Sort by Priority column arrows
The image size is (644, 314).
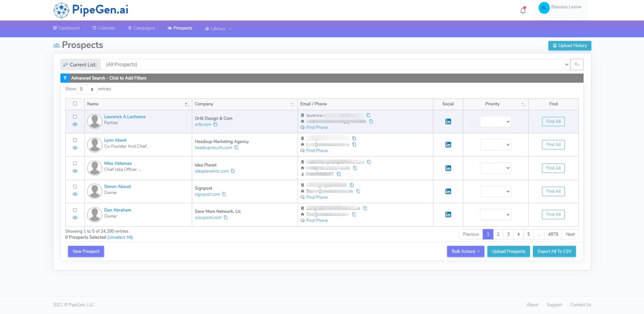point(523,104)
